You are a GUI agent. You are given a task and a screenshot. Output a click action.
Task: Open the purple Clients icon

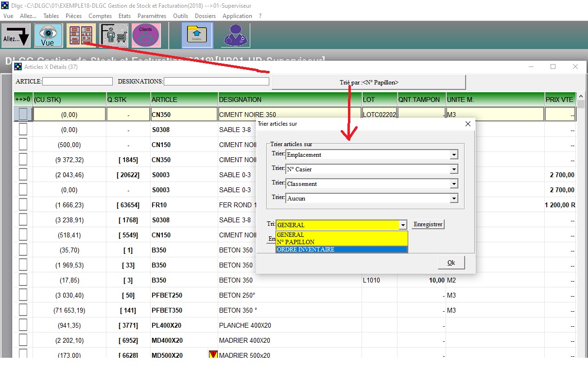(x=146, y=36)
